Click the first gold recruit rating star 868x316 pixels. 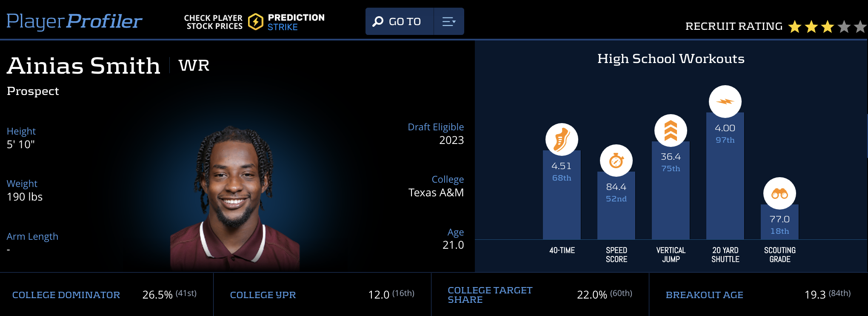794,27
